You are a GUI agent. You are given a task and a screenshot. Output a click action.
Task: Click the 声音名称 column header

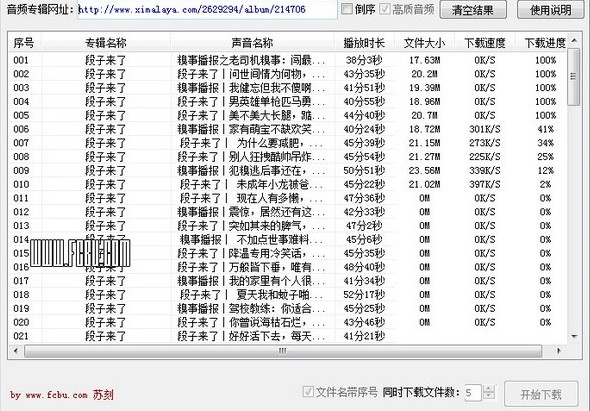[x=252, y=43]
